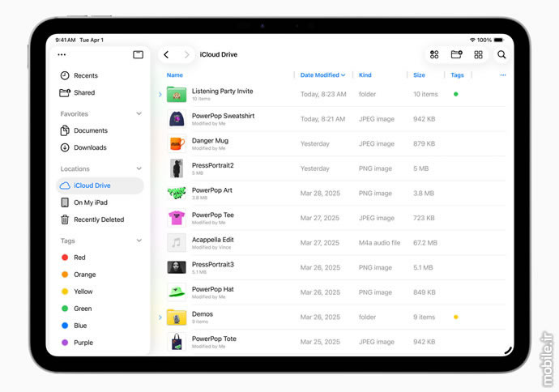Collapse the Favorites section chevron
This screenshot has width=559, height=392.
point(139,113)
